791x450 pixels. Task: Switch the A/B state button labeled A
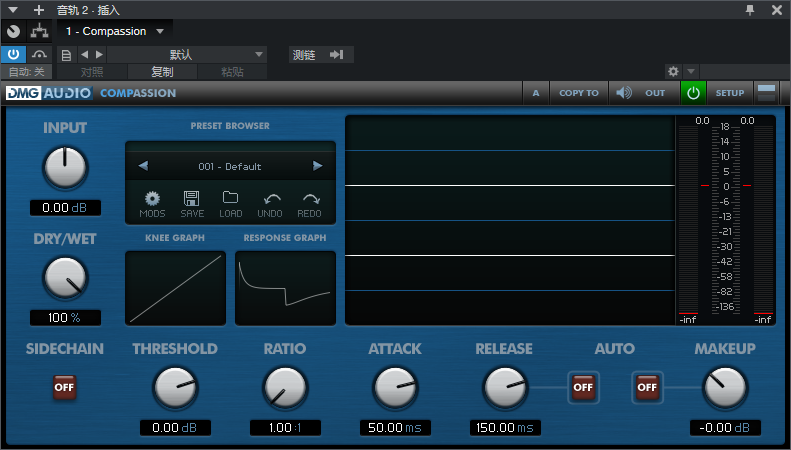[536, 93]
